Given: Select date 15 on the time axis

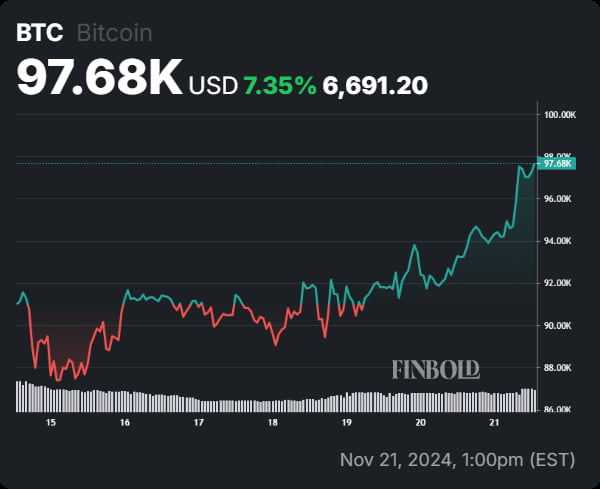Looking at the screenshot, I should (x=50, y=423).
